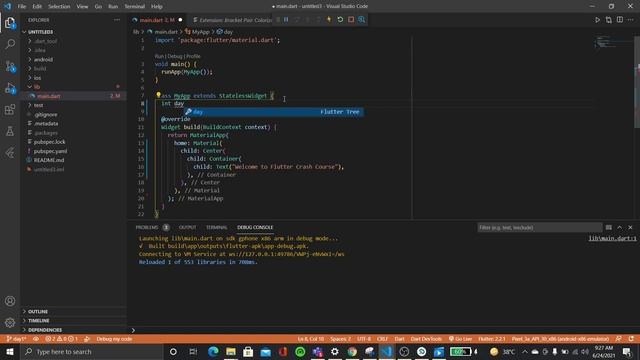Click the debug console filter input

[x=540, y=227]
